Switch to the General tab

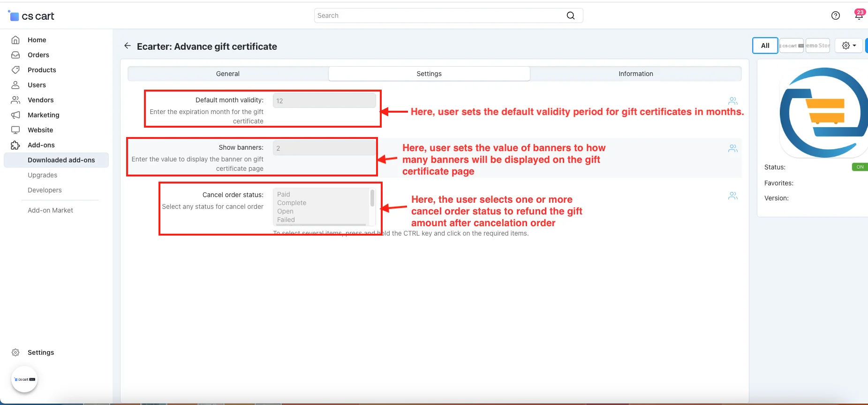tap(228, 74)
